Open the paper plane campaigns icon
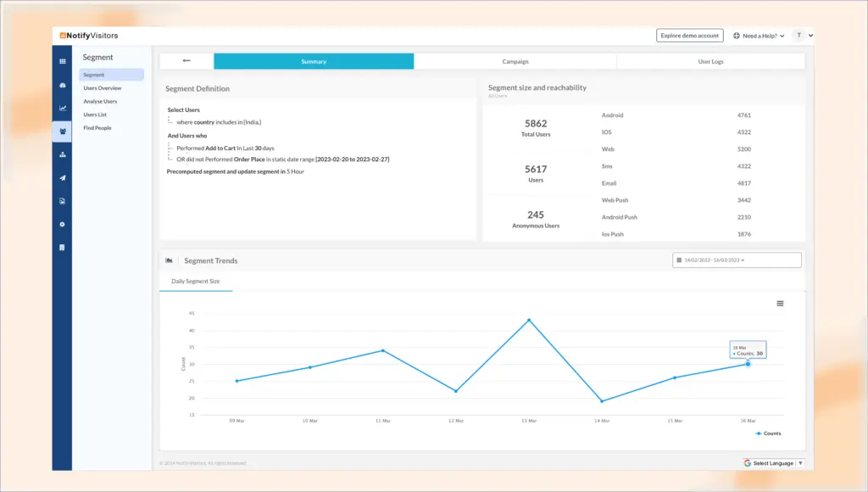Screen dimensions: 868x492 coord(62,178)
